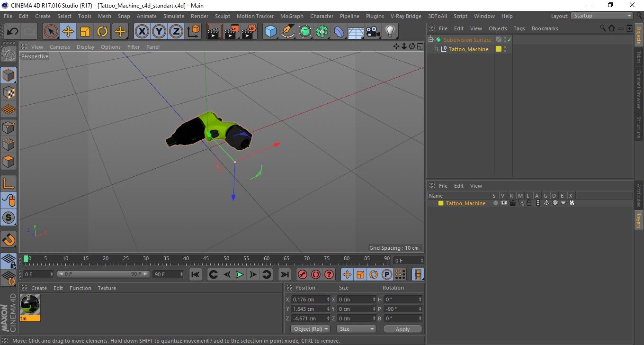Click the Tattoo_Machine layer color swatch
Screen dimensions: 644x345
tap(441, 203)
